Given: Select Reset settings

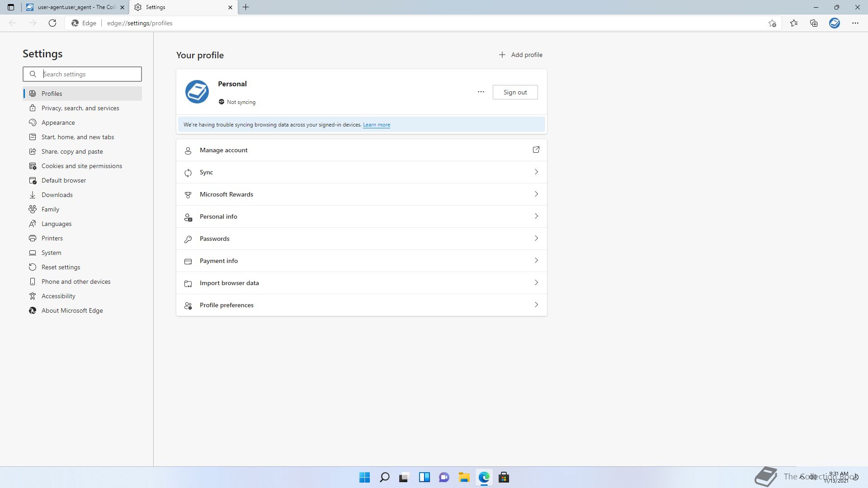Looking at the screenshot, I should [82, 267].
